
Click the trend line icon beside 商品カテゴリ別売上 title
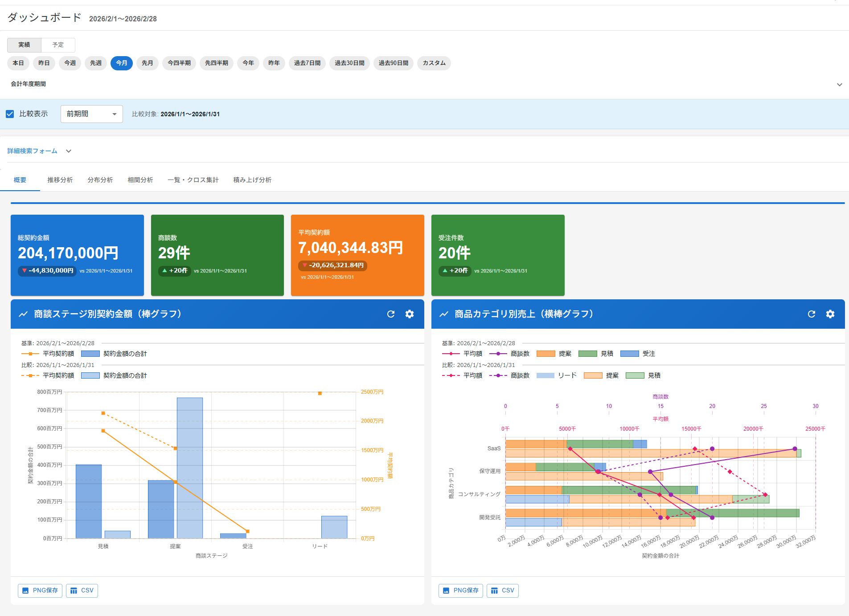pos(444,314)
